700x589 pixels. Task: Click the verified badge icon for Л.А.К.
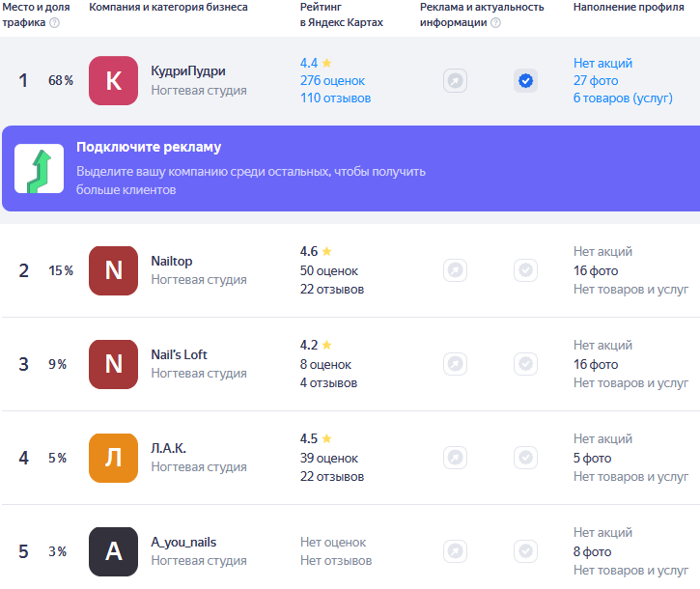coord(525,458)
